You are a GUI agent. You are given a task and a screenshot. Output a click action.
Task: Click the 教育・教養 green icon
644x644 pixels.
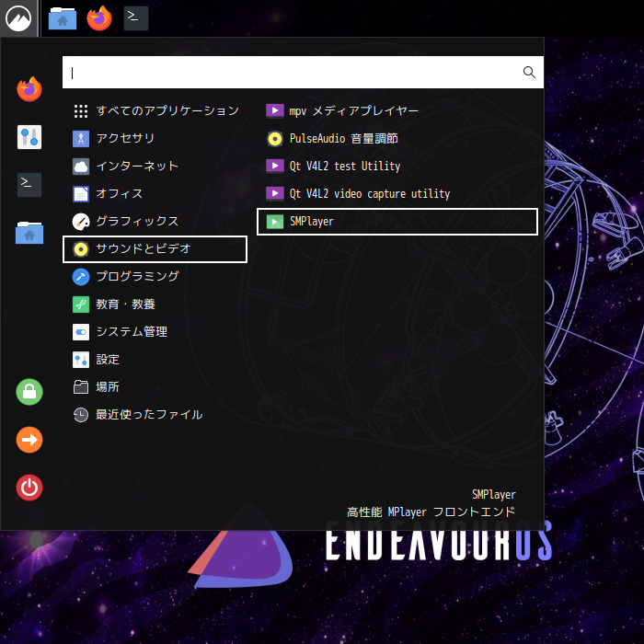[x=81, y=305]
